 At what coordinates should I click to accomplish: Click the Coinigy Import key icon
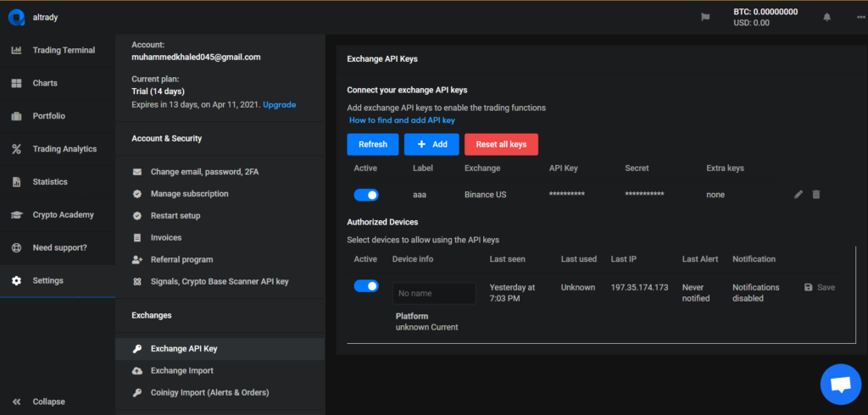137,393
